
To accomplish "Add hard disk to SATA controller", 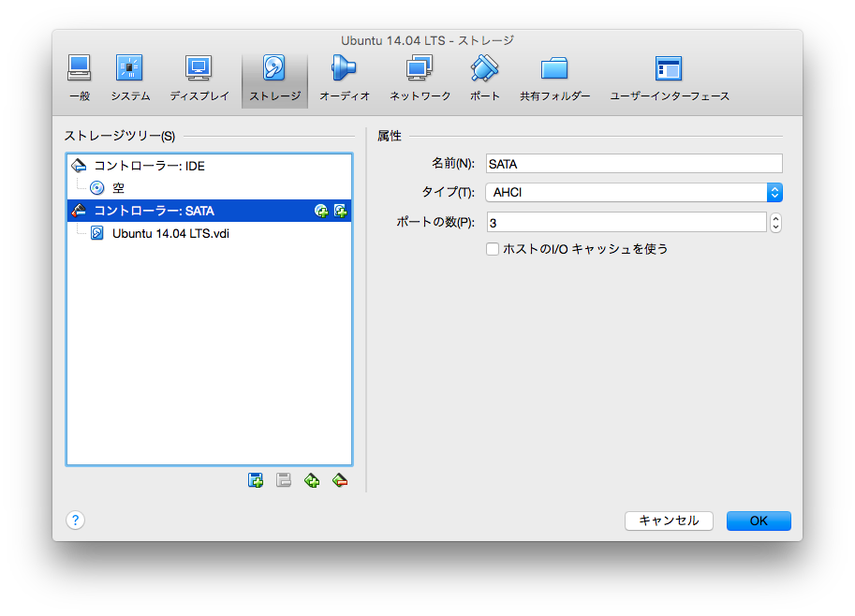I will click(341, 211).
